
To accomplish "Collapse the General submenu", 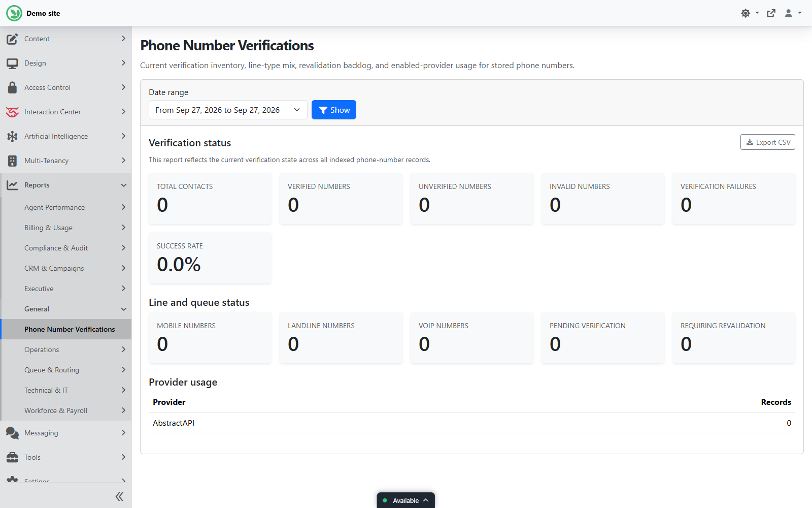I will [x=66, y=309].
